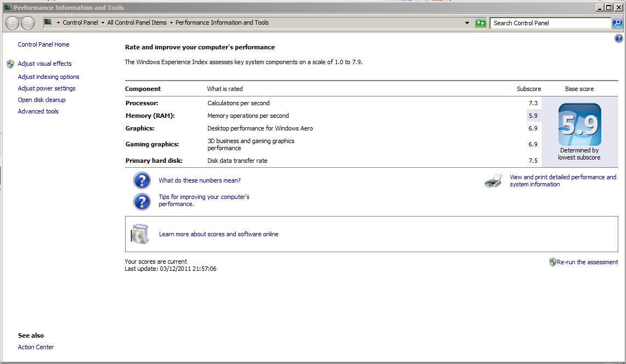Click the Back navigation arrow button

coord(13,23)
